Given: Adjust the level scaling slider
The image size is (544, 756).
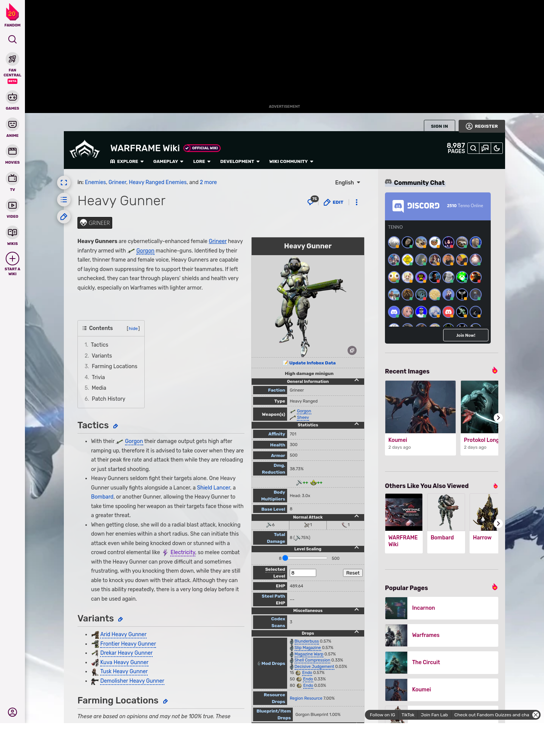Looking at the screenshot, I should pos(305,558).
